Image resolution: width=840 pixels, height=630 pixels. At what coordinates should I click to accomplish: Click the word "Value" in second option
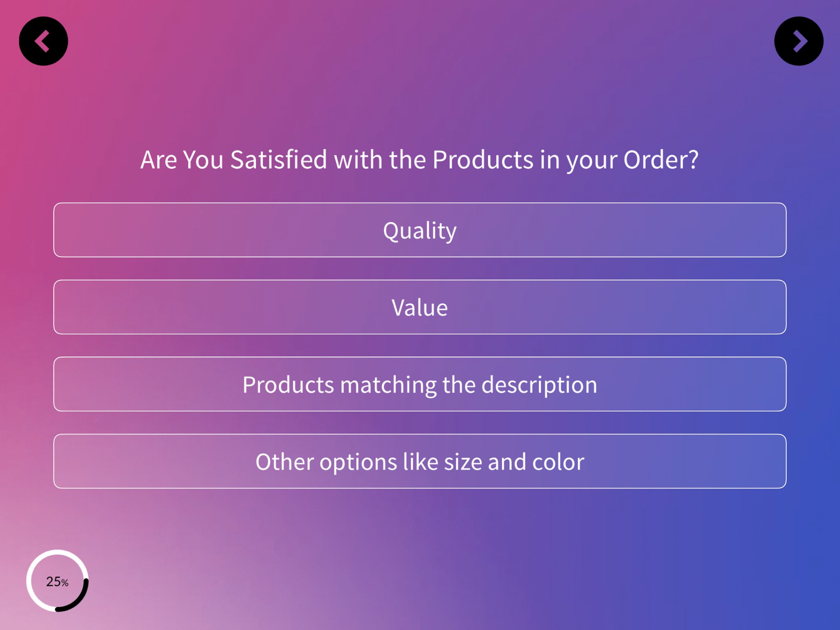420,308
